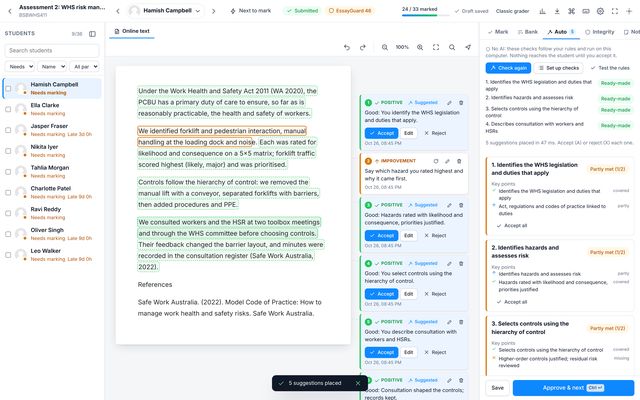This screenshot has width=640, height=400.
Task: Tick Nikita Iyer's checkbox
Action: [8, 151]
